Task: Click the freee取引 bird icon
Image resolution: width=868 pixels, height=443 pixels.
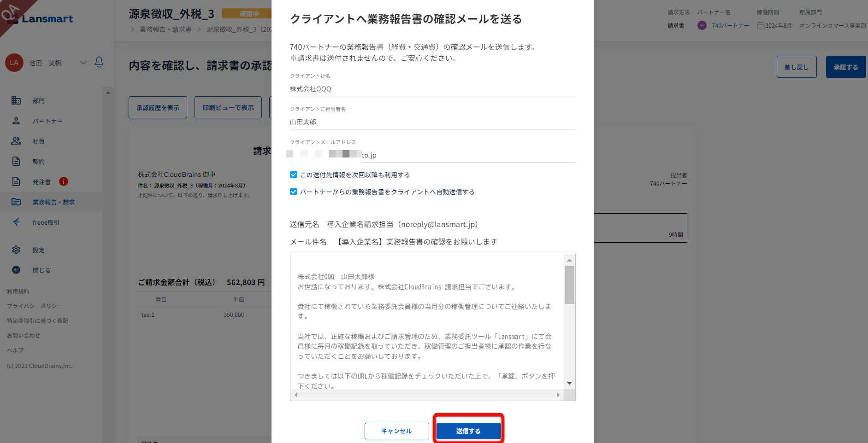Action: (x=16, y=222)
